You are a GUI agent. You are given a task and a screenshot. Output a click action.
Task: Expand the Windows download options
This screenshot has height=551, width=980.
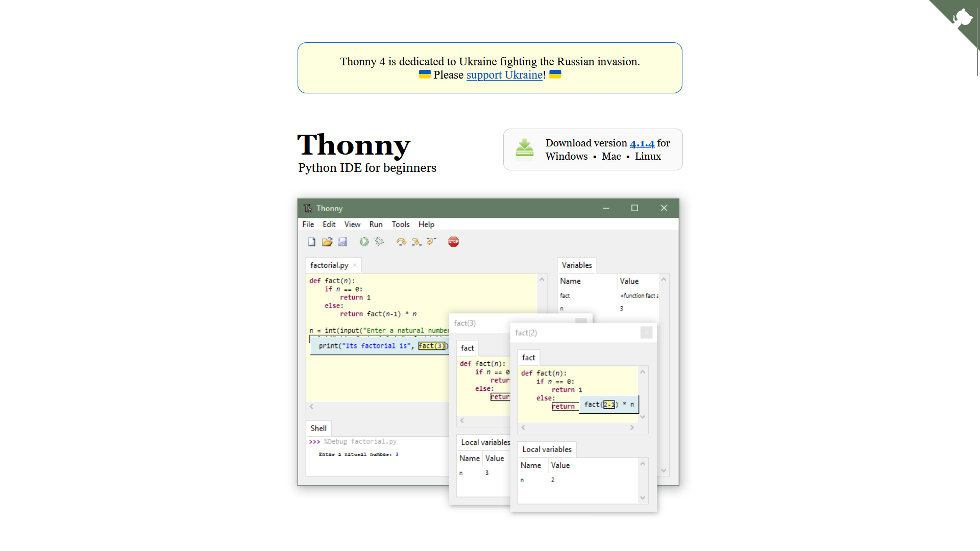click(566, 157)
